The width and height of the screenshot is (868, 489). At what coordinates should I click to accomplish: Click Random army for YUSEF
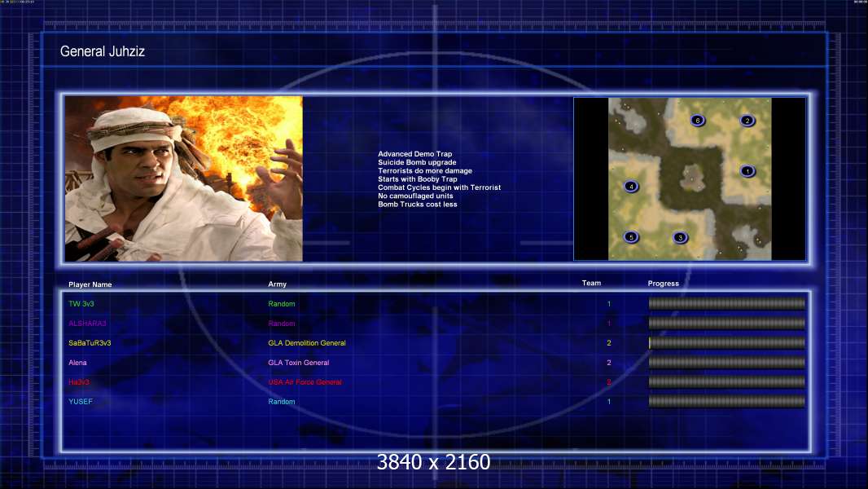click(282, 402)
